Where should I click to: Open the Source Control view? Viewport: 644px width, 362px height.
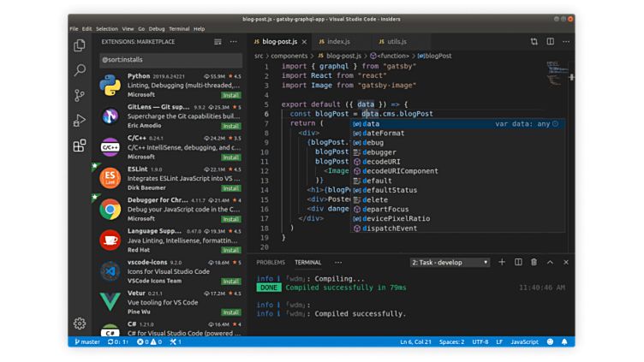coord(80,95)
